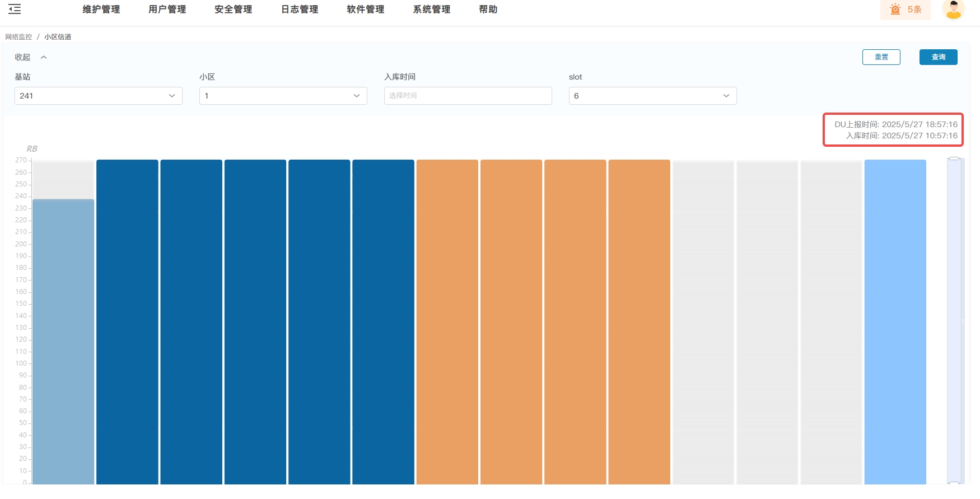Click the 入库时间 2025/5/27 10:57:16 text

pos(902,136)
